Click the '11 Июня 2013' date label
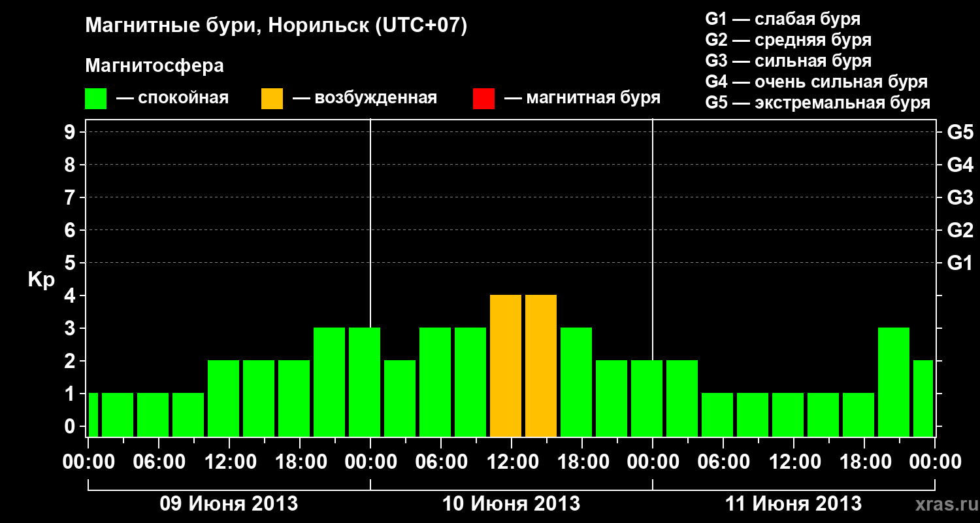Screen dimensions: 980x523 [793, 504]
